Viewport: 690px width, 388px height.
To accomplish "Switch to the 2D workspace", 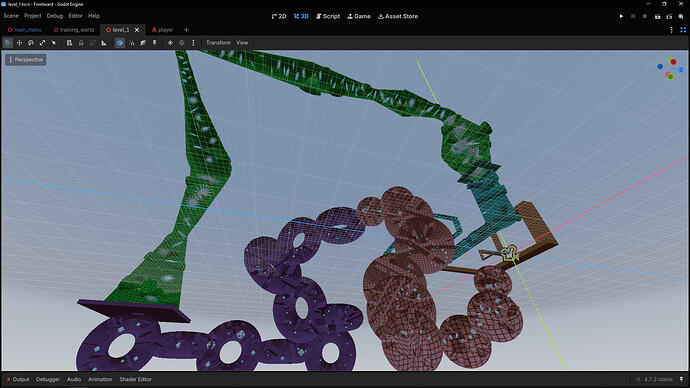I will (279, 16).
